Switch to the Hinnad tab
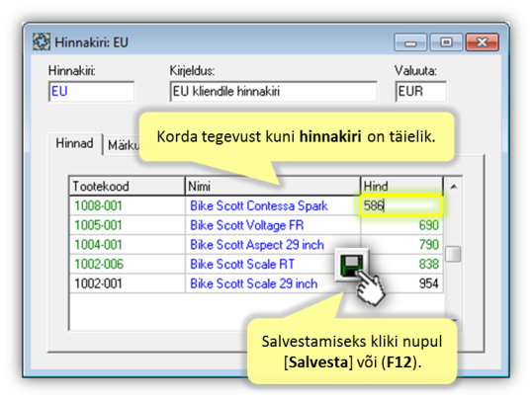 (x=74, y=143)
